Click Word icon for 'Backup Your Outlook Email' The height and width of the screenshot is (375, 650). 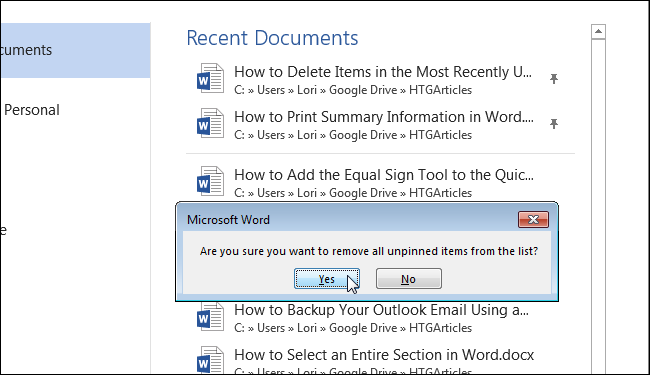coord(210,317)
